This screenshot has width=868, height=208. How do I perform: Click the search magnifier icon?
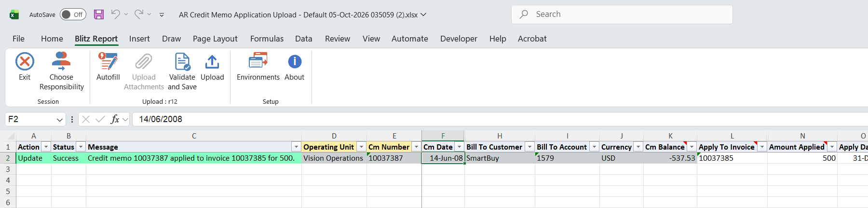point(524,14)
